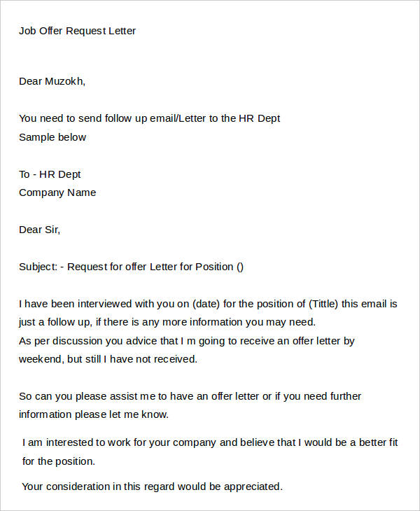Click the 'You need to send follow up' line
This screenshot has height=511, width=420.
coord(150,118)
